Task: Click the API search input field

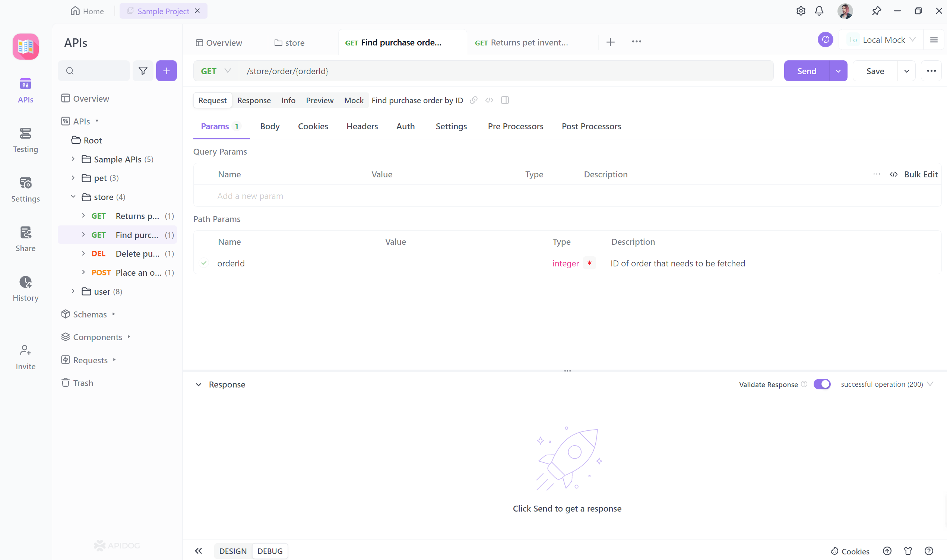Action: 94,70
